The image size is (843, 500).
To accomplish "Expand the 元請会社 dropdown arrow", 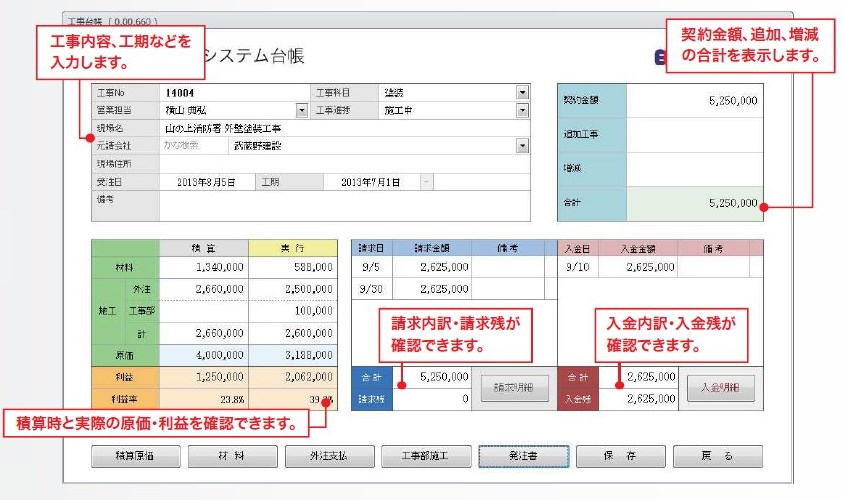I will [x=522, y=146].
